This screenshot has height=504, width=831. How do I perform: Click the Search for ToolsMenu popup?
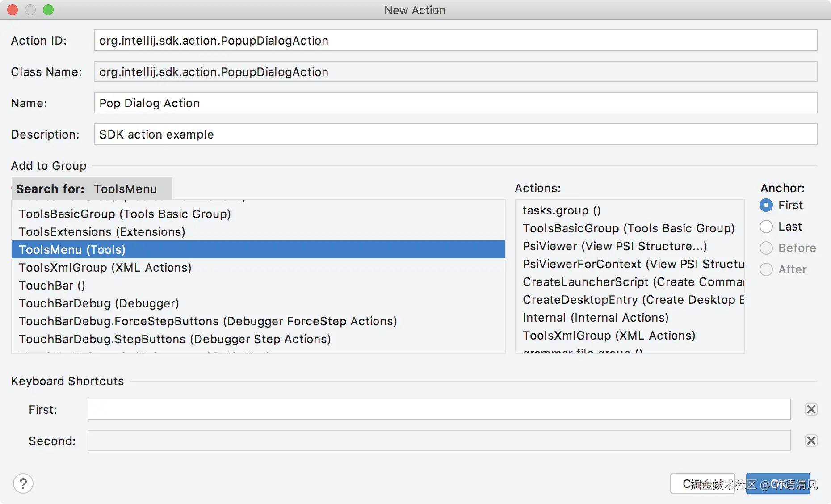(92, 189)
